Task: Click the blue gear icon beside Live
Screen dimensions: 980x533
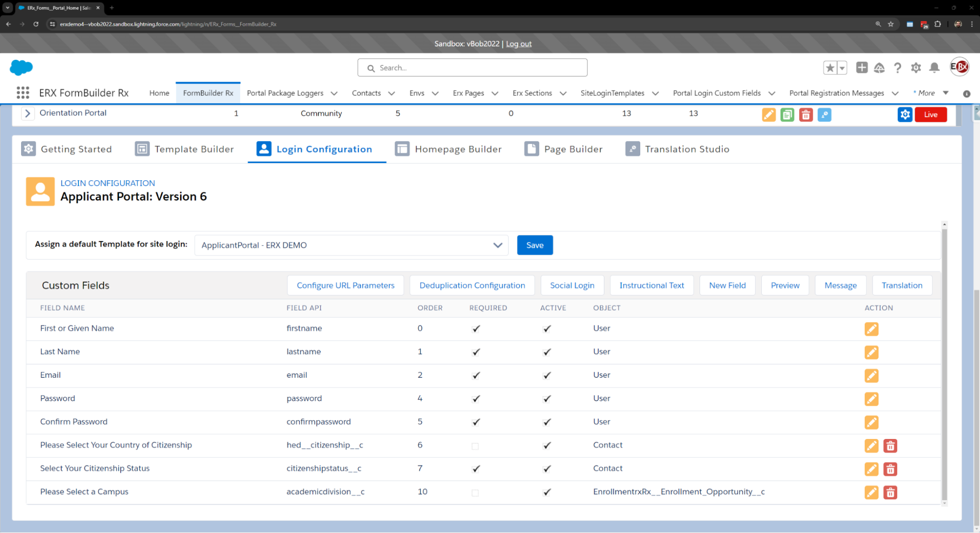Action: (x=905, y=115)
